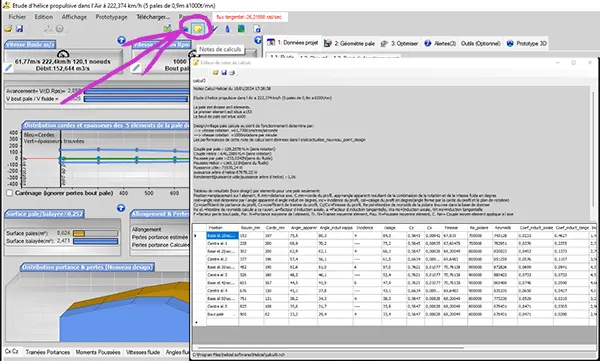Open the Prototypage menu
Screen dimensions: 600x361
[x=111, y=17]
